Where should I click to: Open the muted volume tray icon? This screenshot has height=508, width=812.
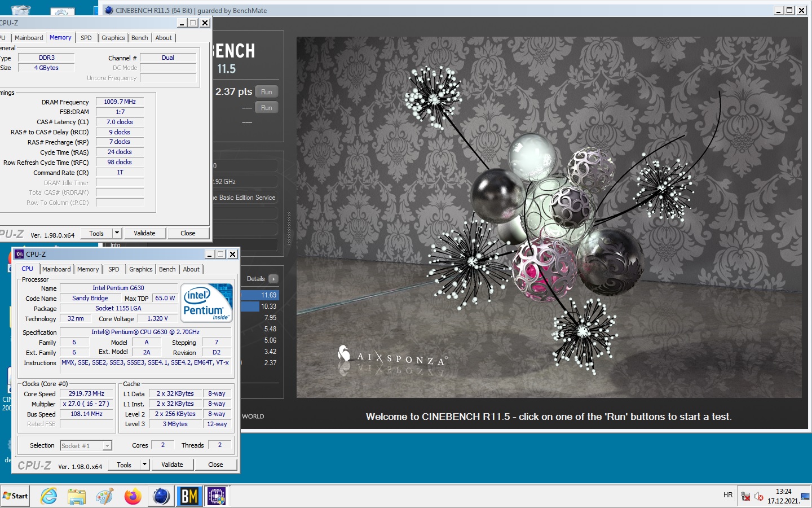click(x=759, y=497)
